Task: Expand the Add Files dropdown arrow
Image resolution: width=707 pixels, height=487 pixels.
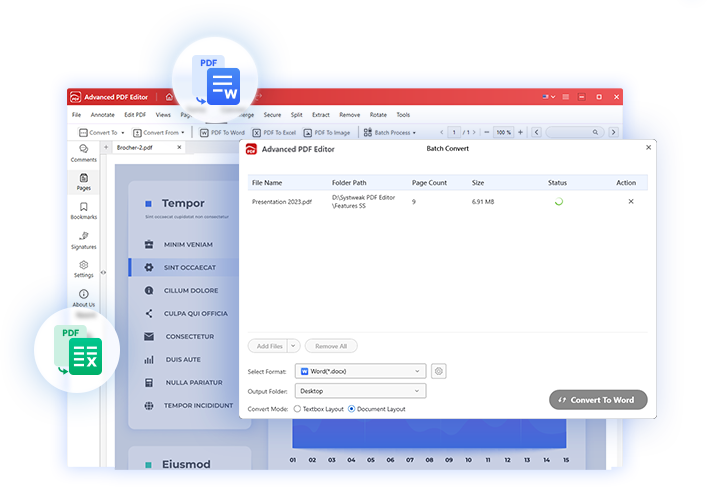Action: click(294, 346)
